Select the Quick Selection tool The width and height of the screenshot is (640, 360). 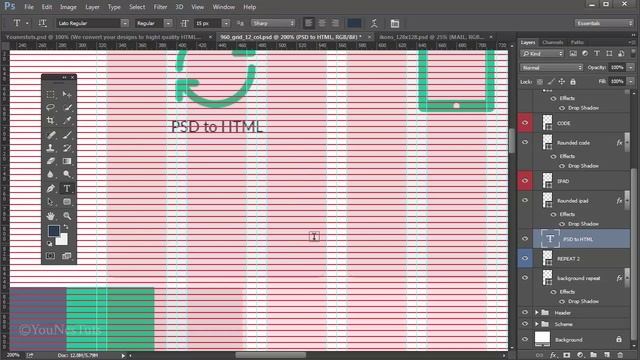point(67,108)
